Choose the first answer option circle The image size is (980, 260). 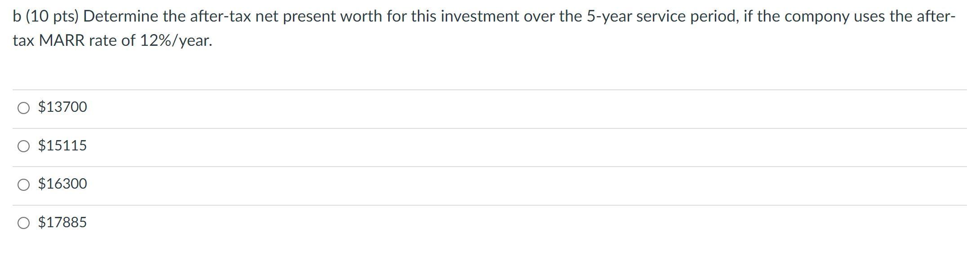[24, 108]
